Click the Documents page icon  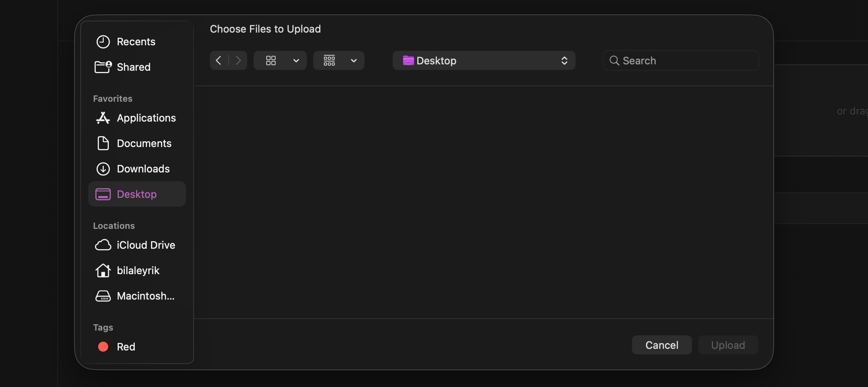pyautogui.click(x=103, y=143)
